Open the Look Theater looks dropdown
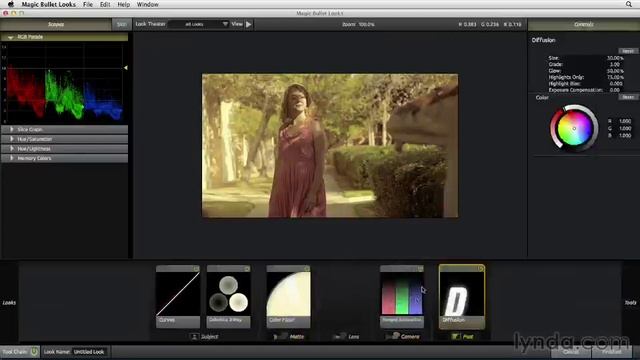 click(198, 24)
